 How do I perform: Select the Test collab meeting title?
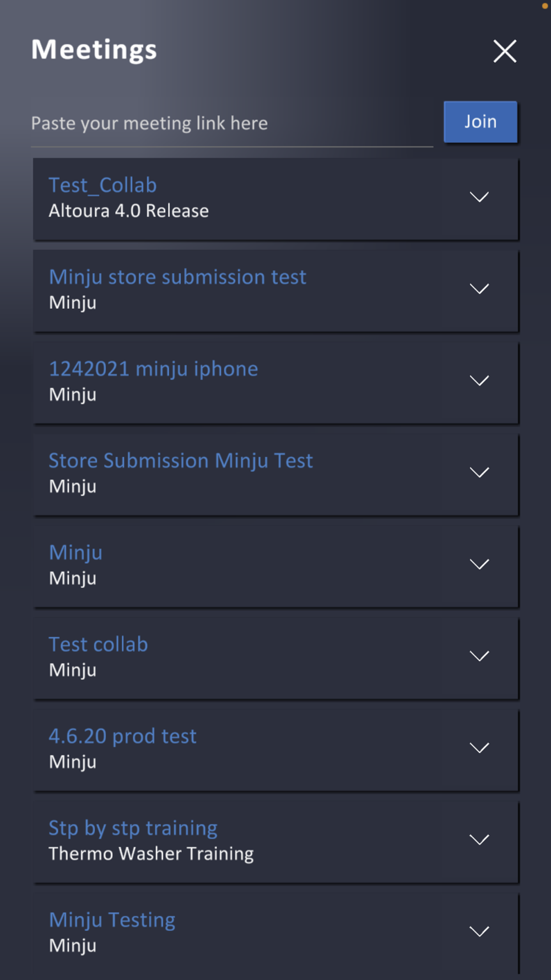click(98, 644)
